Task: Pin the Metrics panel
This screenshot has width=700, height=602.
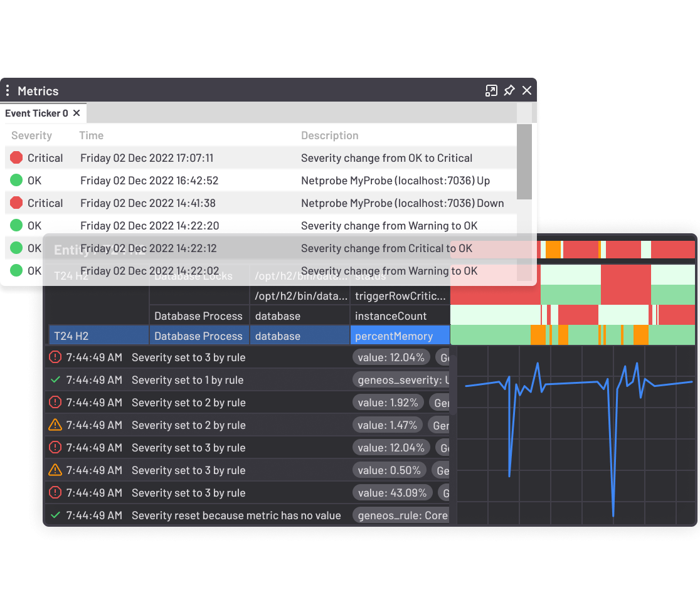Action: (509, 90)
